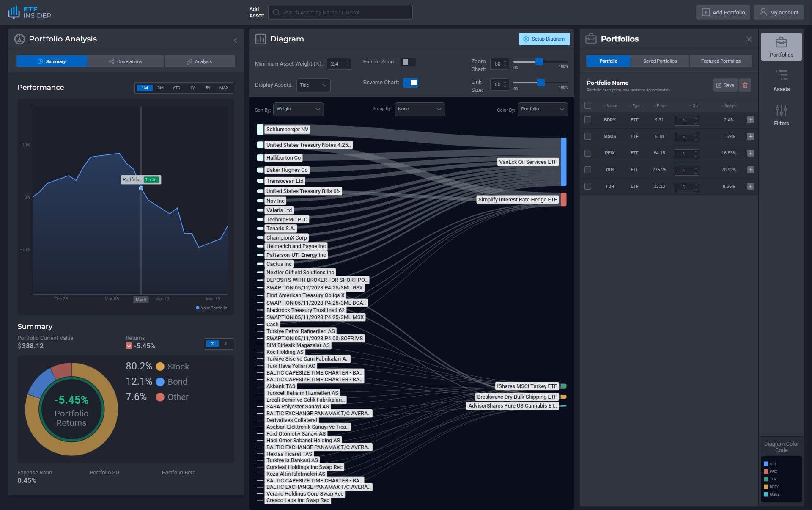812x510 pixels.
Task: Close the Portfolios panel
Action: 749,39
